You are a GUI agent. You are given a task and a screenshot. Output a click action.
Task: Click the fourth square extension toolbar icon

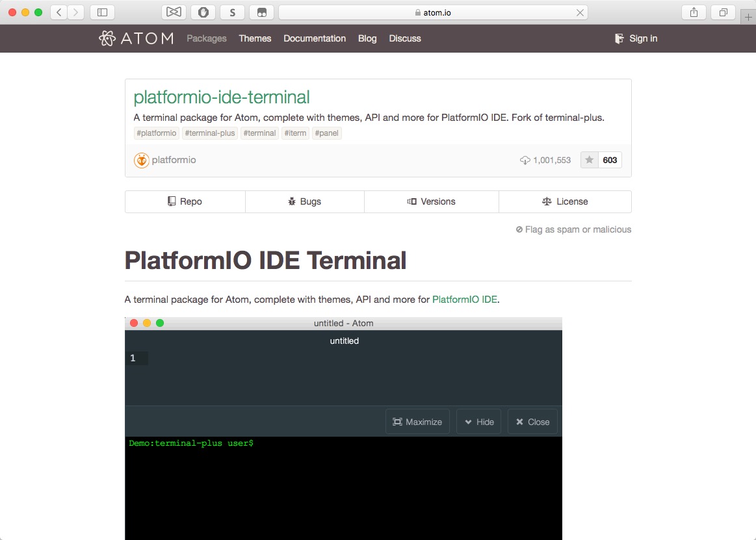pyautogui.click(x=262, y=12)
